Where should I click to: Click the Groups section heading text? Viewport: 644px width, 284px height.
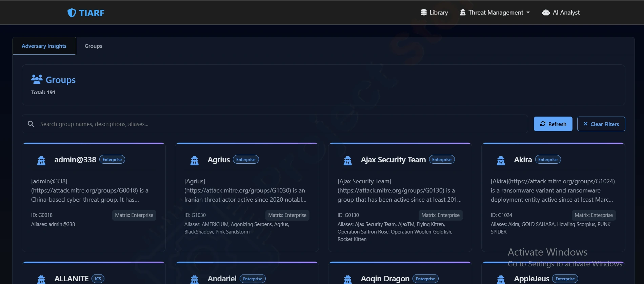tap(61, 80)
